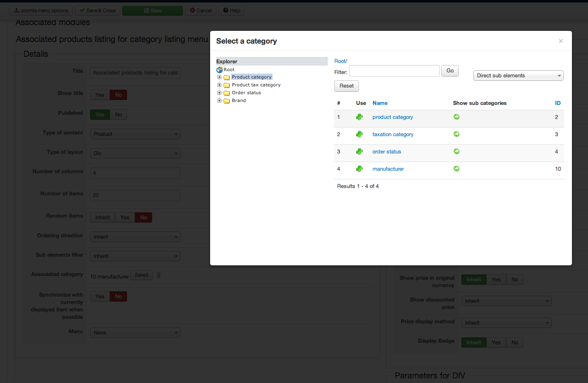
Task: Click into the Filter text field
Action: (394, 71)
